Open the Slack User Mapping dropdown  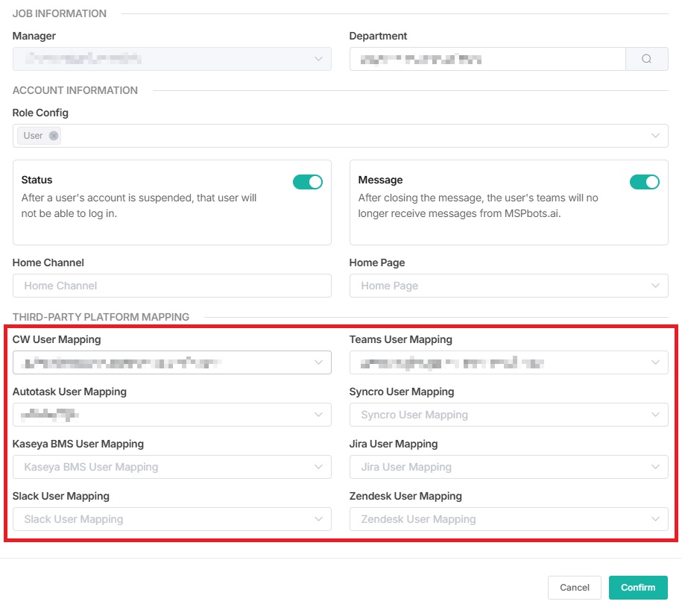(171, 519)
